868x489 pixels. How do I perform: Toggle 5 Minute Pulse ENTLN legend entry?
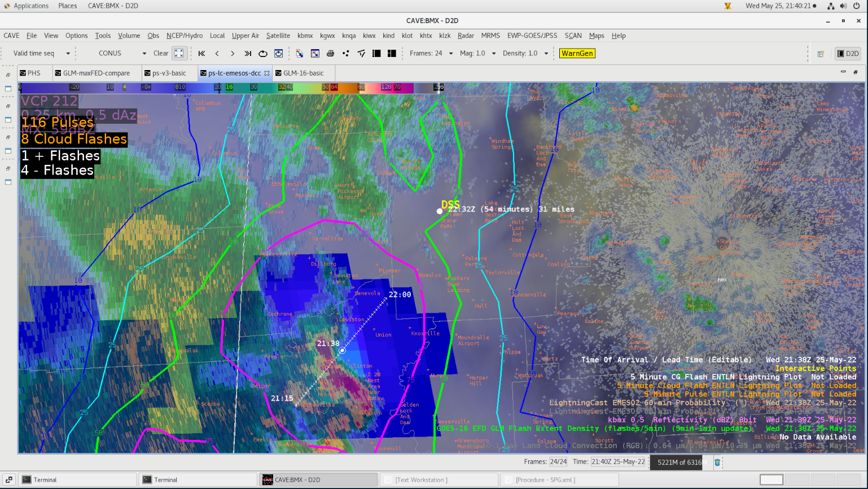(x=750, y=394)
